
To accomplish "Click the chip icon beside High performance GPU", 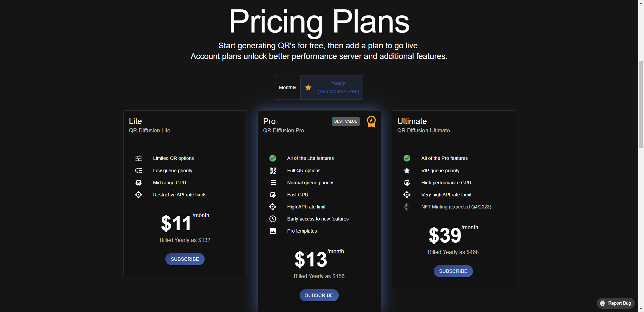I will click(x=407, y=183).
